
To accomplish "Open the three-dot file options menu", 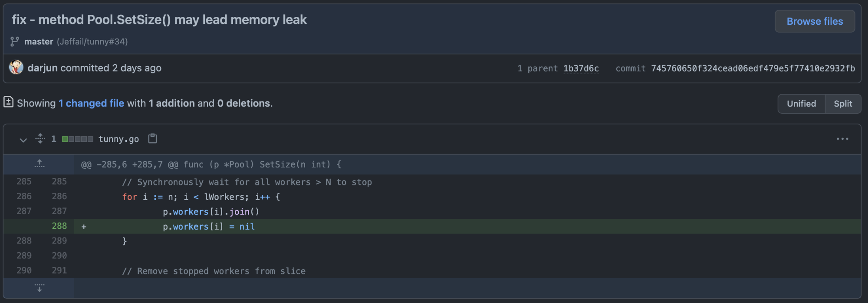I will click(x=842, y=139).
